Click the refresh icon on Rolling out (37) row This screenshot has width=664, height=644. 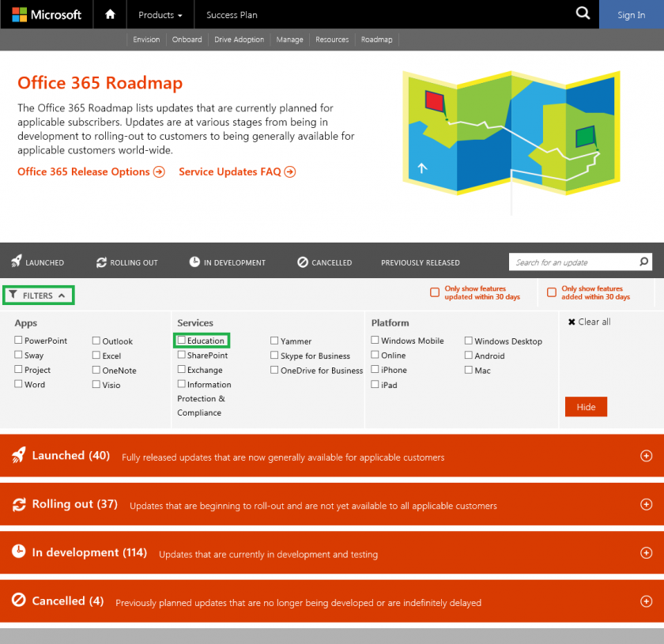(19, 504)
